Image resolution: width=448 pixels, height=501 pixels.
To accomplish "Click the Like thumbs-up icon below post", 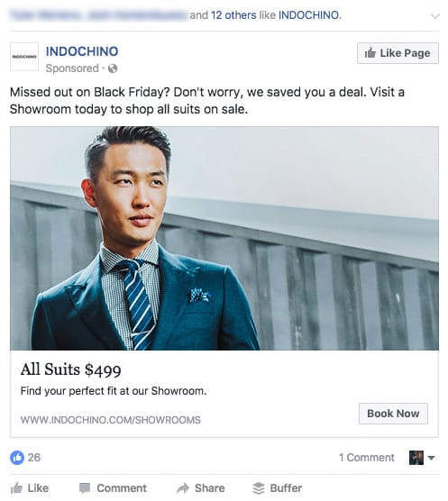I will coord(16,487).
